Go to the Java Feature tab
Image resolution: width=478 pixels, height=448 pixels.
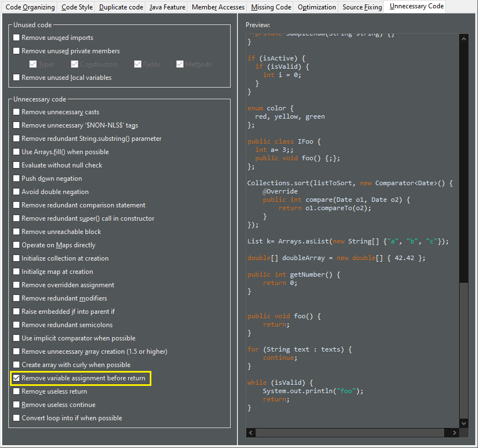pos(167,7)
